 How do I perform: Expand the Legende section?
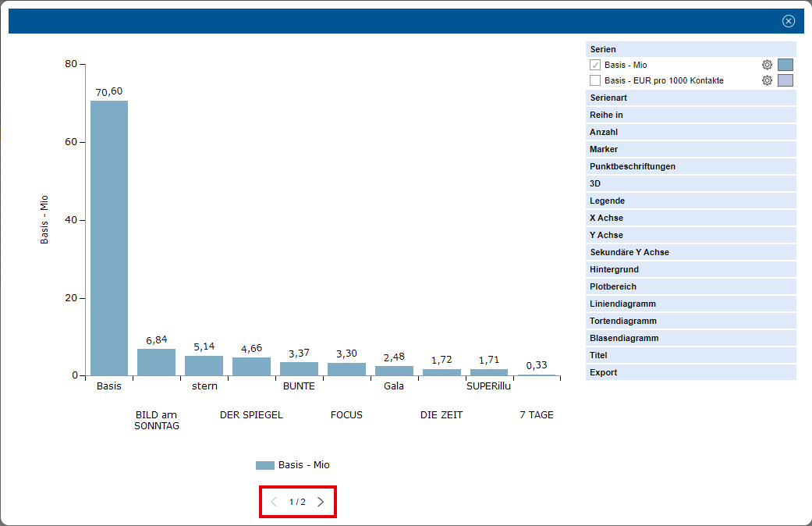point(690,201)
